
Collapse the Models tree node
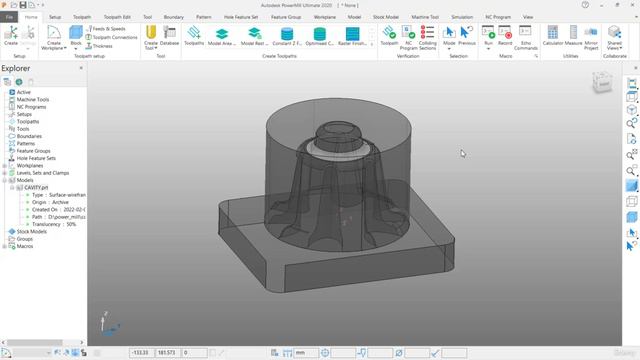point(4,180)
